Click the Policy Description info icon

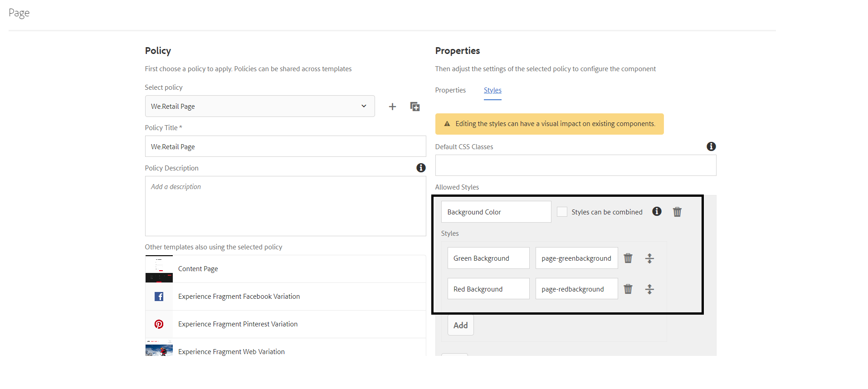coord(421,168)
